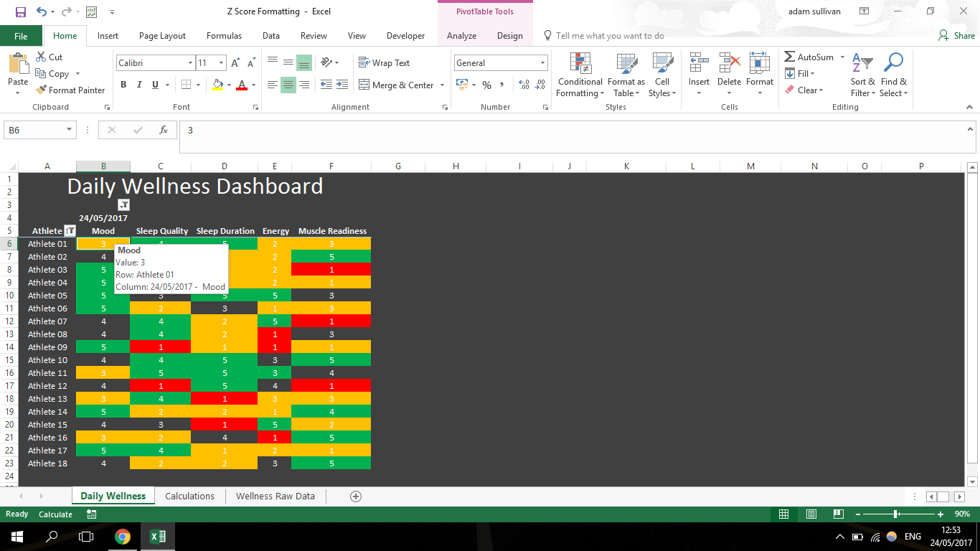Open Excel from the Windows taskbar

(158, 536)
